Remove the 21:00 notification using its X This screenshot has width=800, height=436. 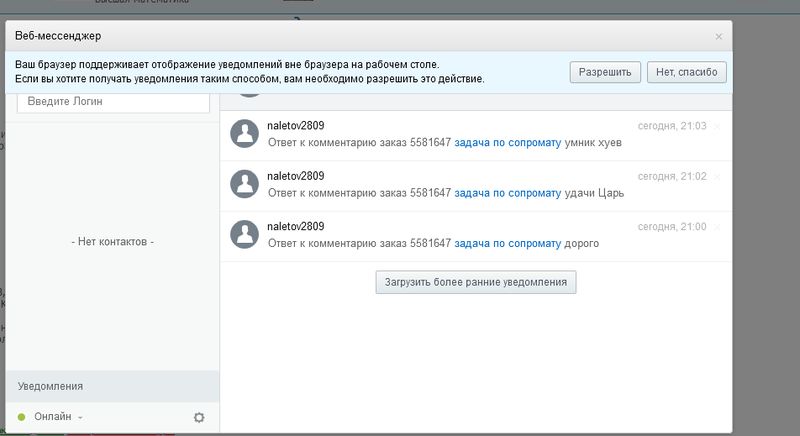[x=717, y=227]
